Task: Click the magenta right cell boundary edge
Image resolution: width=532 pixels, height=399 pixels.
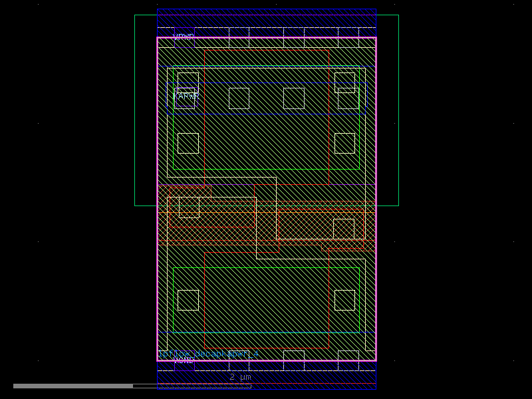Action: 376,199
